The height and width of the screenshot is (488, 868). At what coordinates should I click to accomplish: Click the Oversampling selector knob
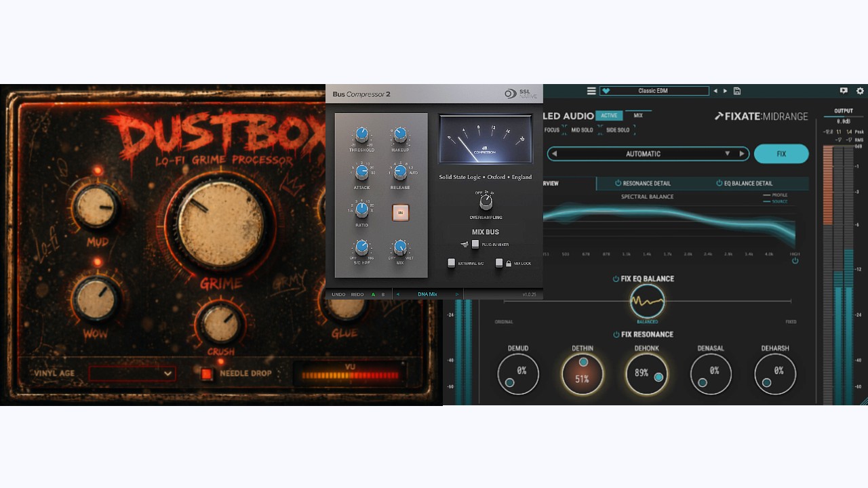(486, 202)
